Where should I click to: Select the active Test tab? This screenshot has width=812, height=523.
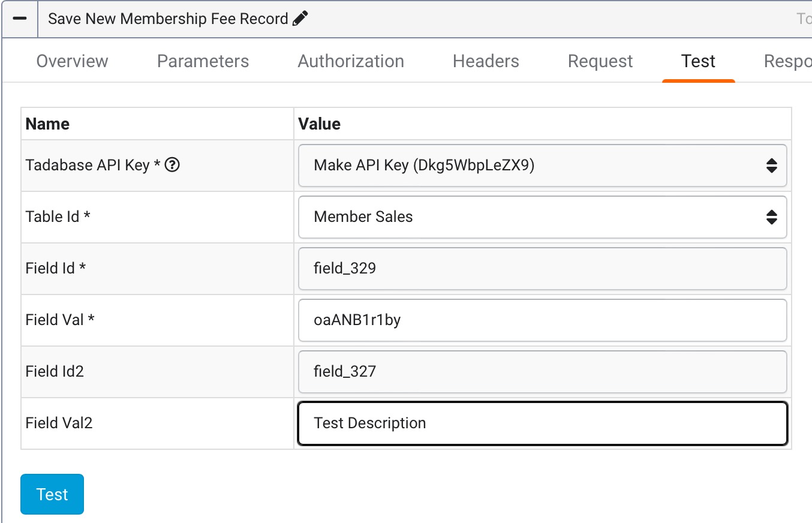click(x=698, y=61)
